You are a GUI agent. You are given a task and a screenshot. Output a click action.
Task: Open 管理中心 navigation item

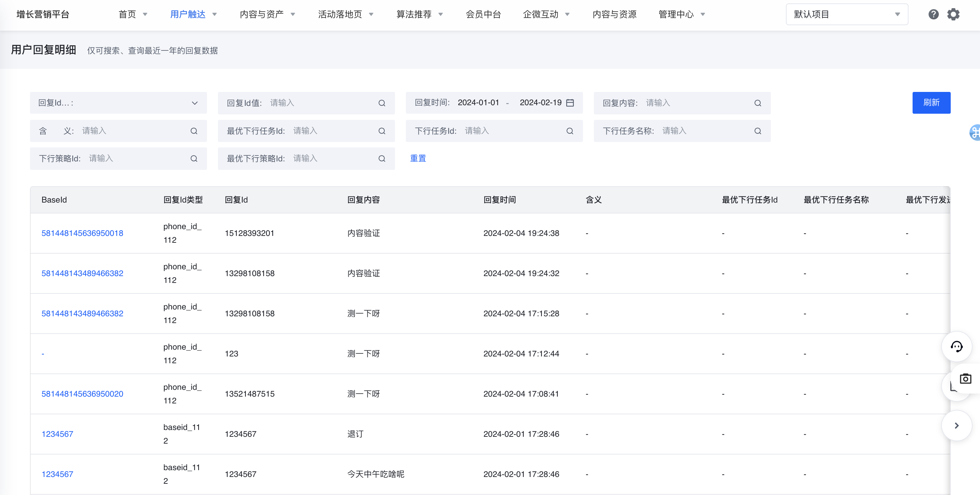(x=676, y=14)
